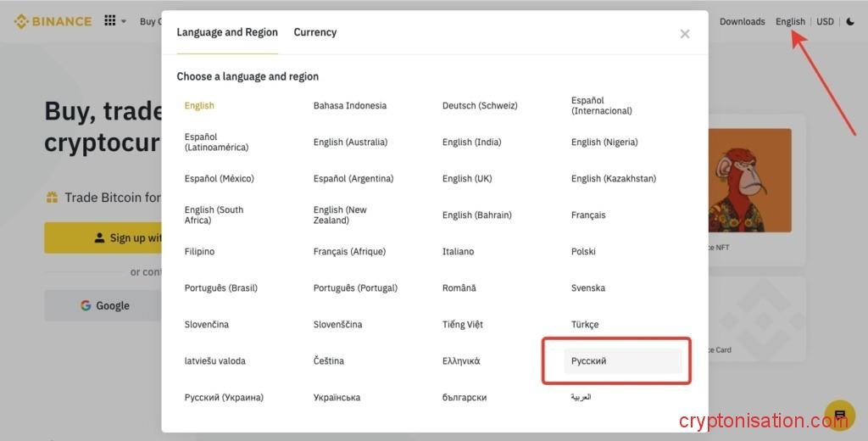The image size is (868, 441).
Task: Expand the arrow beside apps grid
Action: tap(124, 22)
